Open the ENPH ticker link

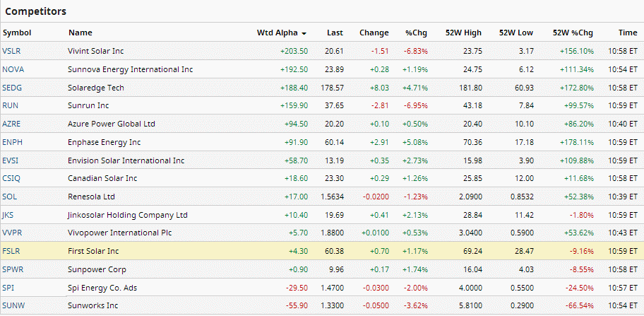click(x=12, y=142)
